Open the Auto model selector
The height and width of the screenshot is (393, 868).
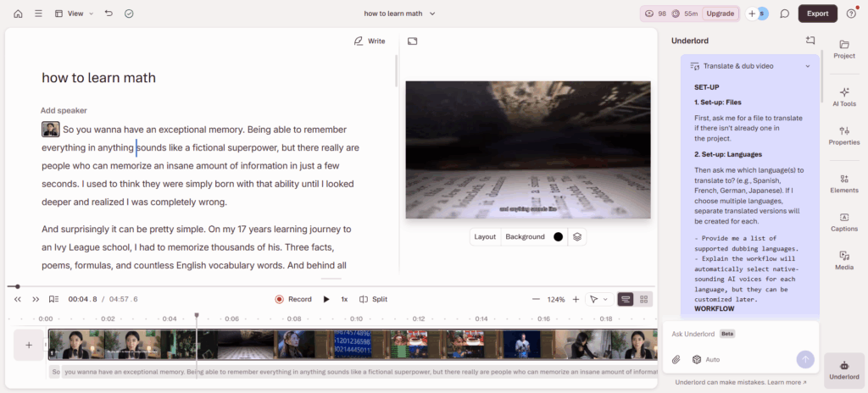pos(706,360)
